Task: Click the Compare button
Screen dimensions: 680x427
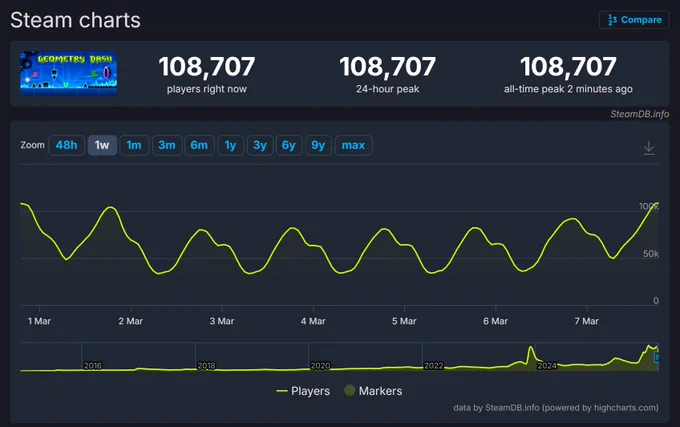Action: [634, 20]
